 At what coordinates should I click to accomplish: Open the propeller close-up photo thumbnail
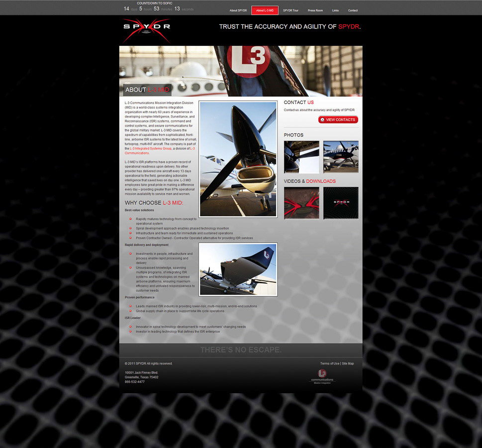(301, 157)
